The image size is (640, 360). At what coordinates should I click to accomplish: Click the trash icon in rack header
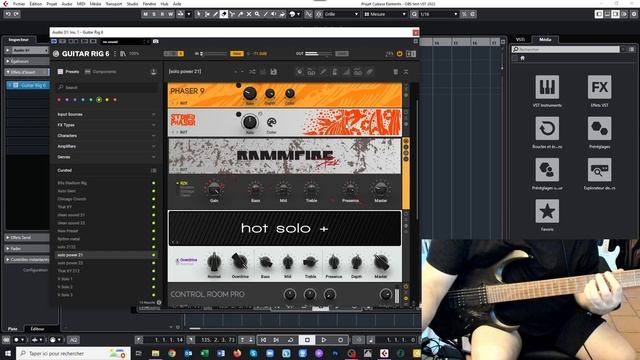click(395, 72)
